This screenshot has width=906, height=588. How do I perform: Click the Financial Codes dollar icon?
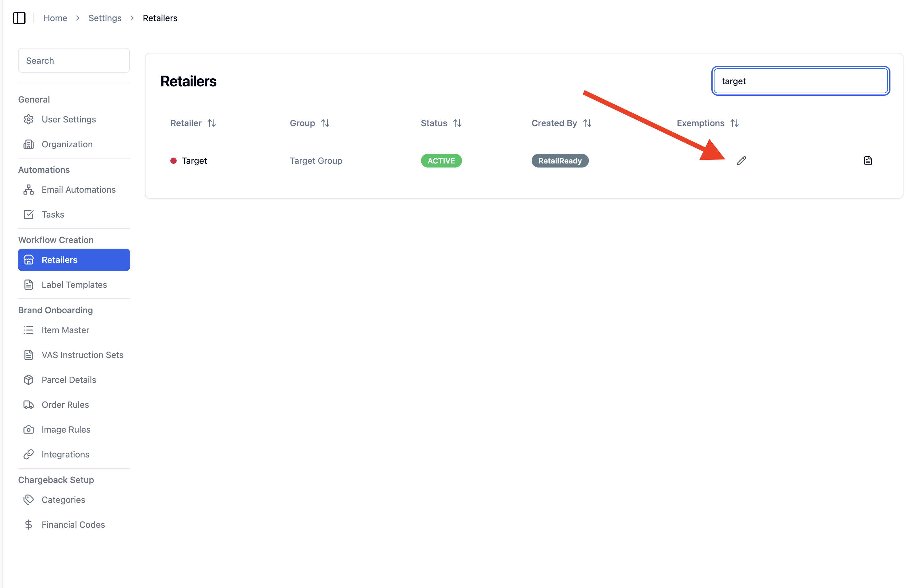[x=29, y=525]
